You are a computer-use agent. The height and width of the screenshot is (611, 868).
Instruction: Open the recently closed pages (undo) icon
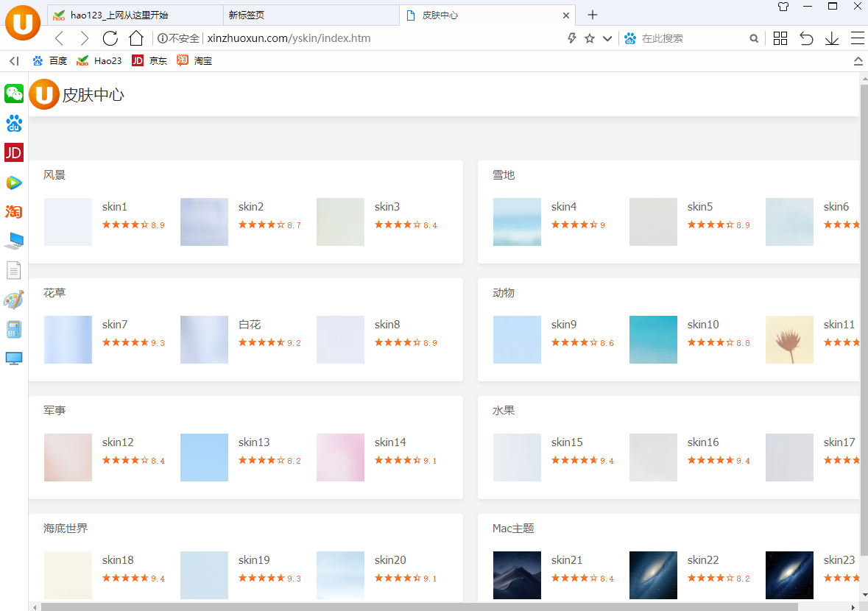click(x=806, y=38)
